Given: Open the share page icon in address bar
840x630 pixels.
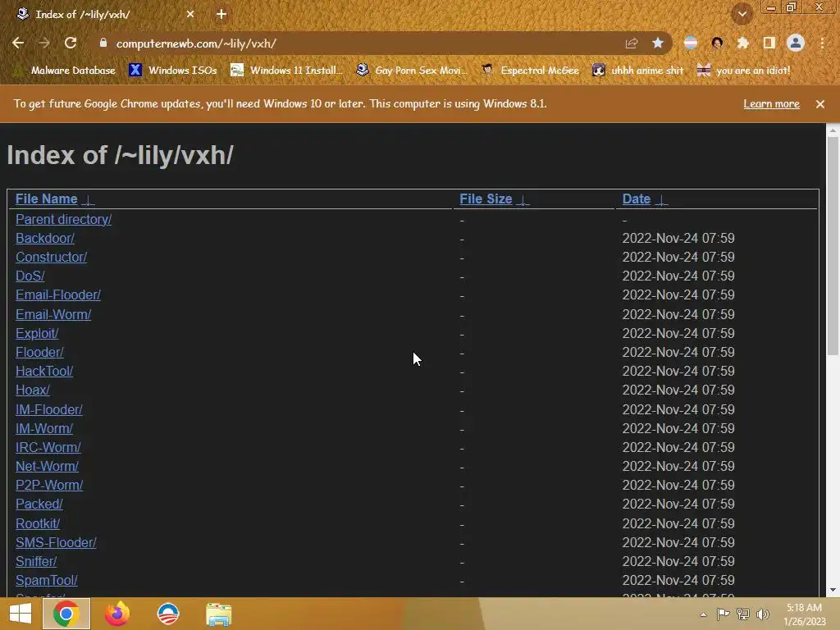Looking at the screenshot, I should [x=632, y=43].
